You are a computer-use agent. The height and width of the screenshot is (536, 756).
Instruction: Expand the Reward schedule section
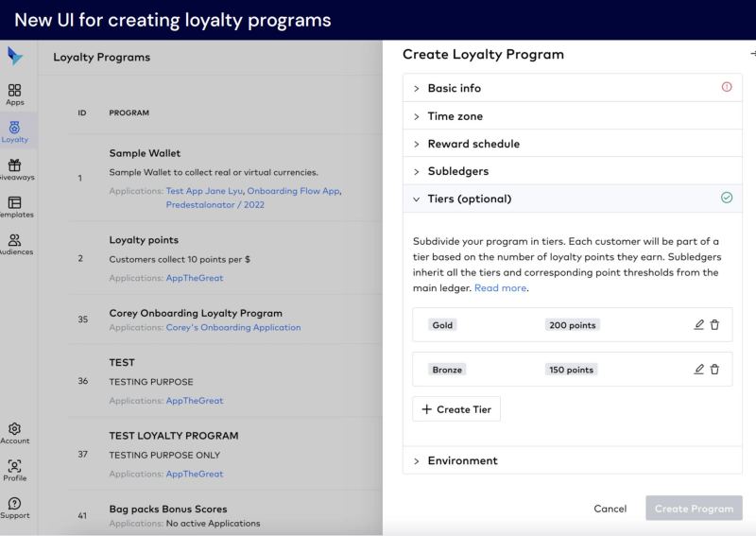pyautogui.click(x=573, y=144)
